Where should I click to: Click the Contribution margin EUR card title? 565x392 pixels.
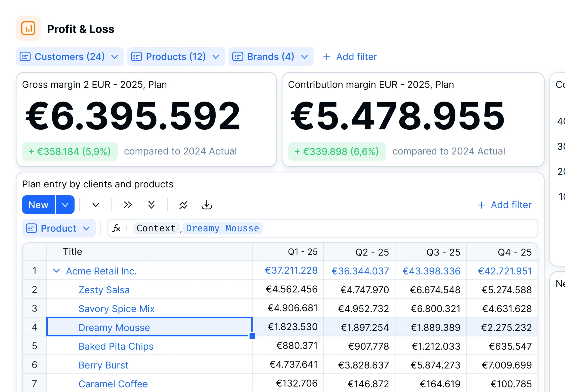[x=371, y=84]
